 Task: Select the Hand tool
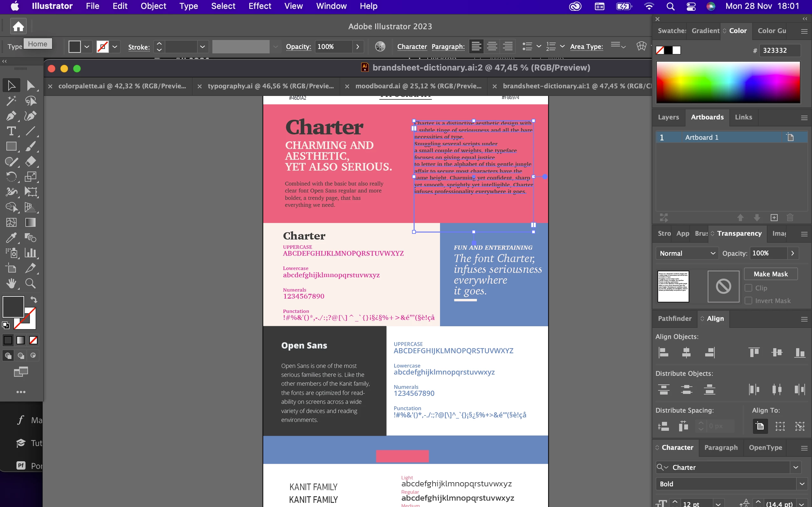[11, 283]
